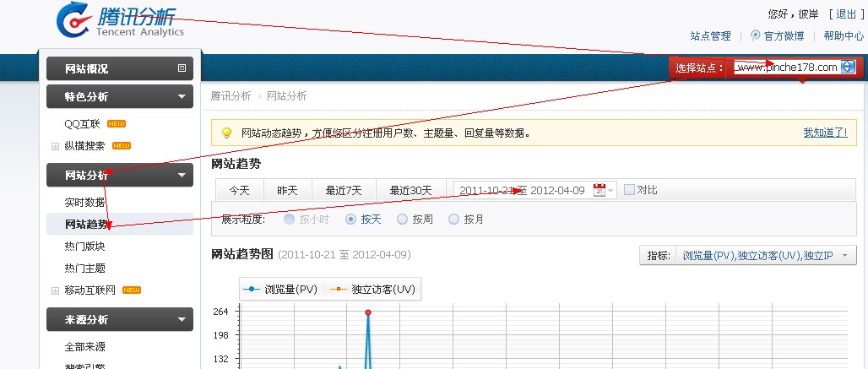Open the 官方微博 link
The width and height of the screenshot is (868, 369).
784,36
